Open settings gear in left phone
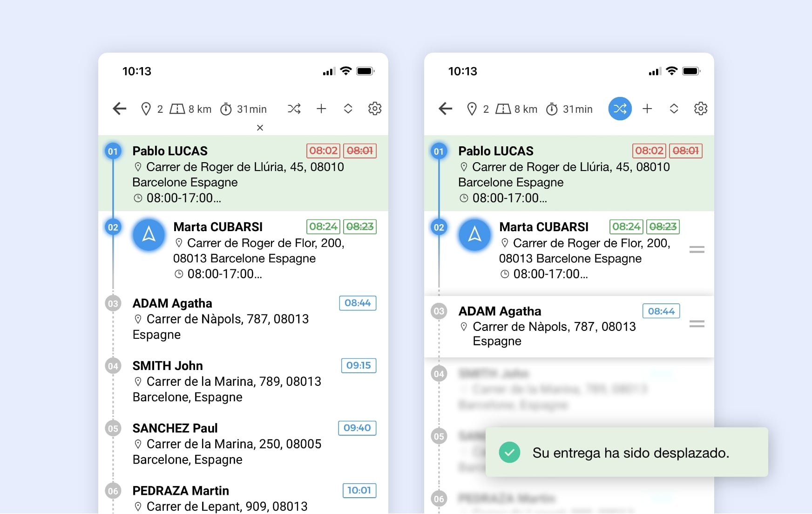This screenshot has height=514, width=812. pos(375,109)
